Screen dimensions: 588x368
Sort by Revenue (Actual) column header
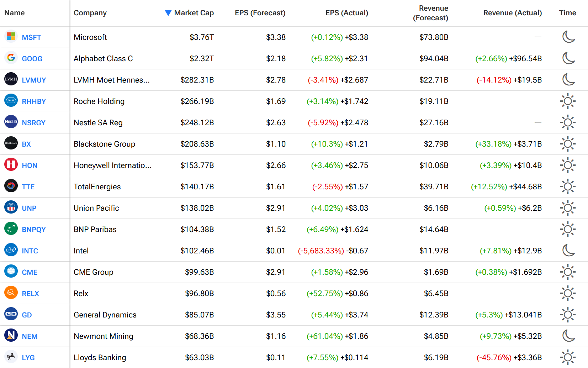[513, 13]
